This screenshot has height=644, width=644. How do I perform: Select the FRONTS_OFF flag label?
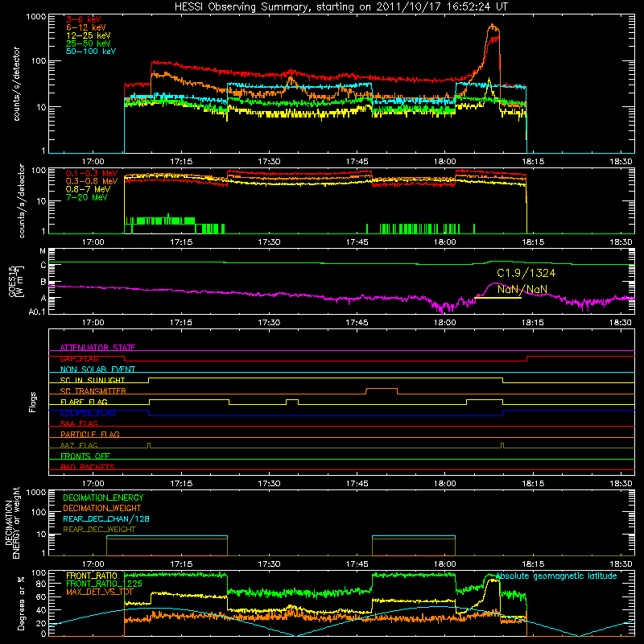[85, 456]
